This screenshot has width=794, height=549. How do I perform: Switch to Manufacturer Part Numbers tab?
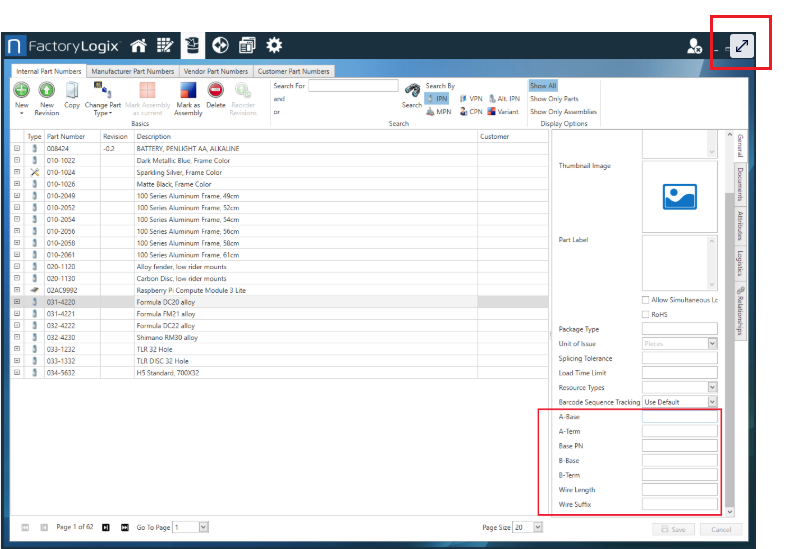(133, 71)
